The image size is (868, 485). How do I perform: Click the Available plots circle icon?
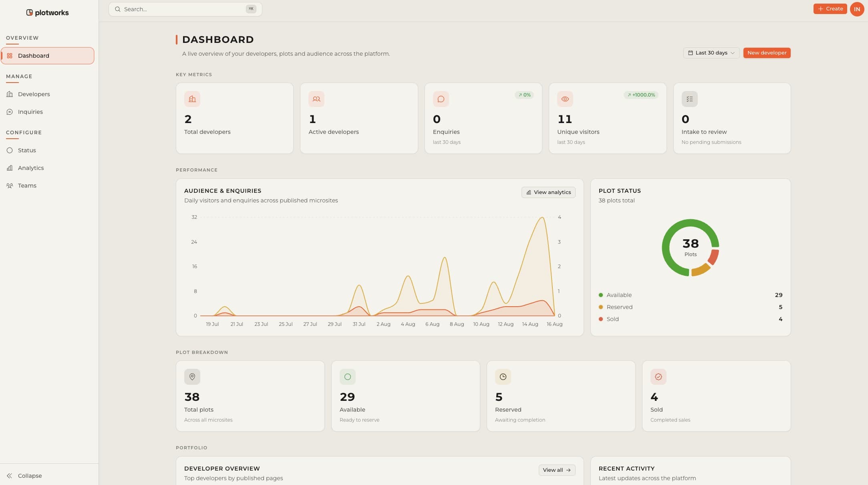click(348, 377)
